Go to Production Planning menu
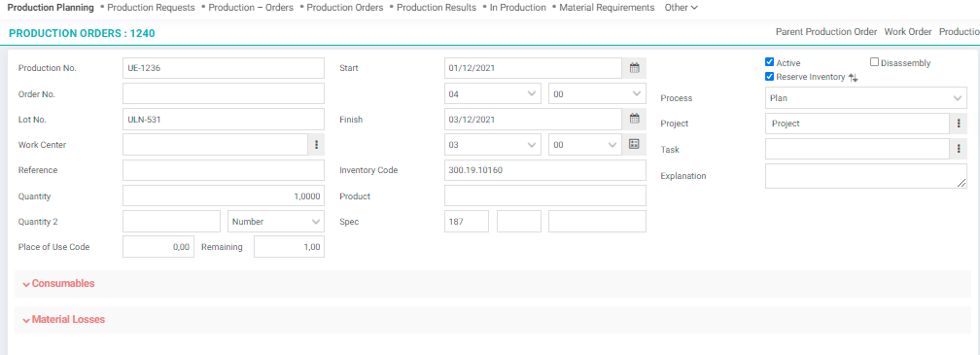Screen dimensions: 980x355 click(x=50, y=8)
